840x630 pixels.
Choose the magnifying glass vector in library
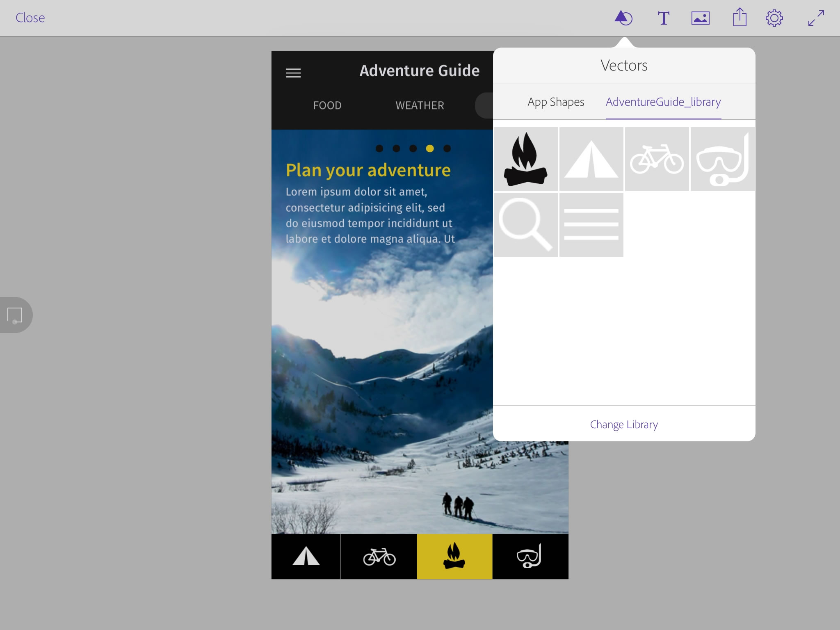tap(525, 225)
